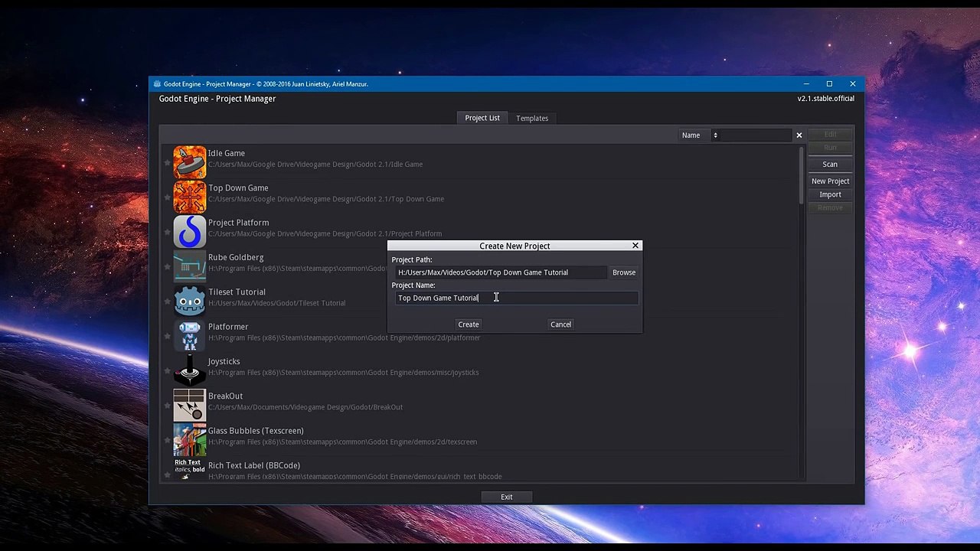
Task: Click Browse to choose project path
Action: [624, 272]
